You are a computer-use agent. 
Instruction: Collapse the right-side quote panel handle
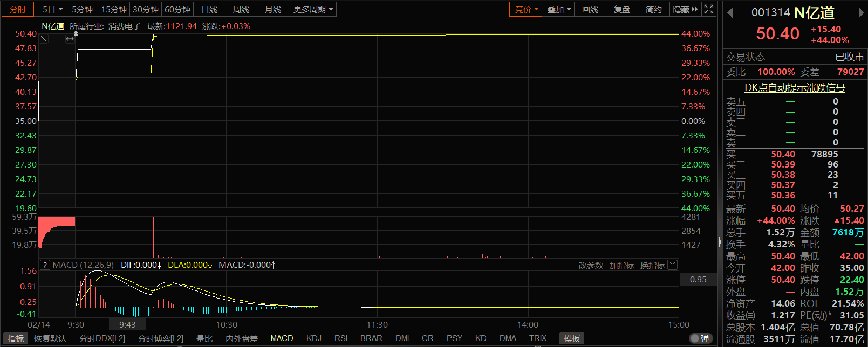coord(720,242)
